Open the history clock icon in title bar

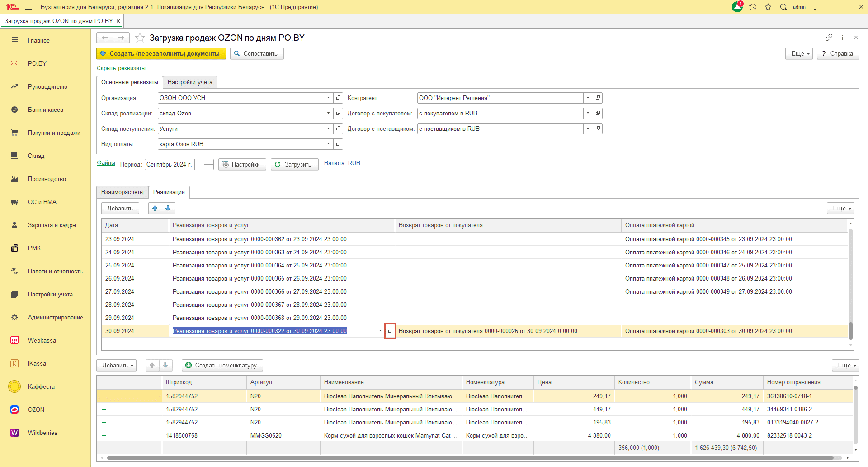coord(753,7)
